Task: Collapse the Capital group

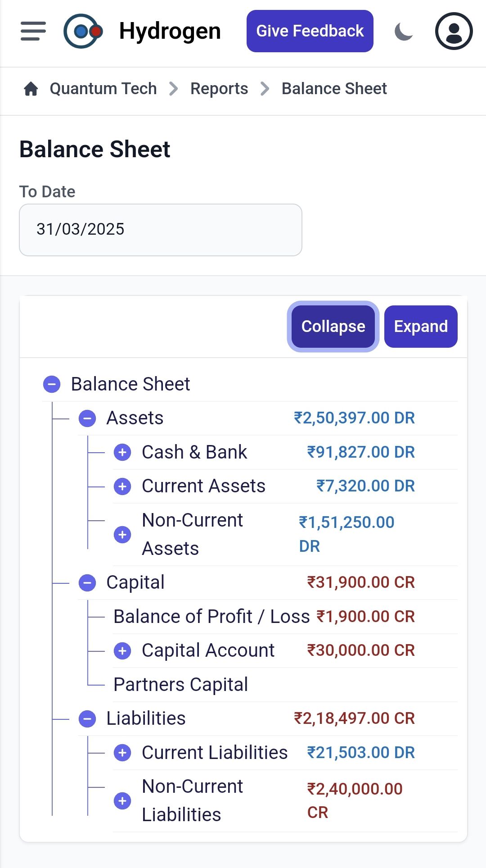Action: click(x=87, y=583)
